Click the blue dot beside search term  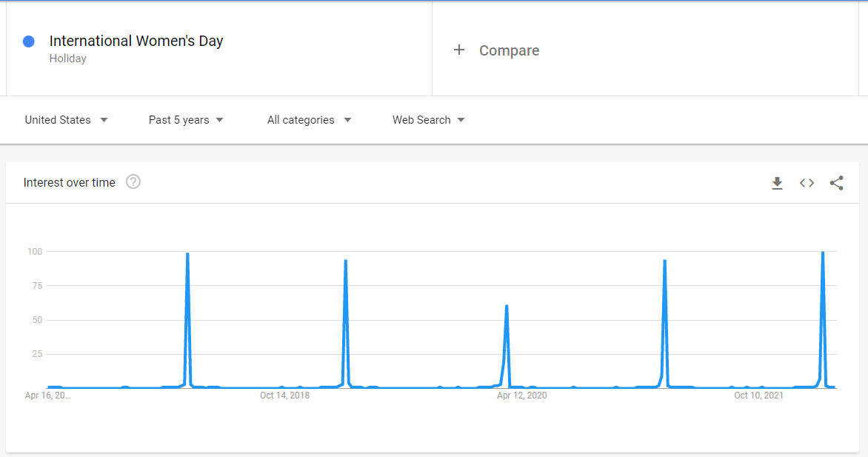[x=29, y=41]
